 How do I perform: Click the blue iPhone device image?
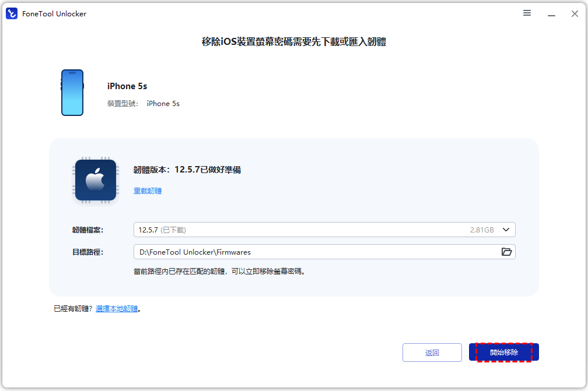[72, 93]
